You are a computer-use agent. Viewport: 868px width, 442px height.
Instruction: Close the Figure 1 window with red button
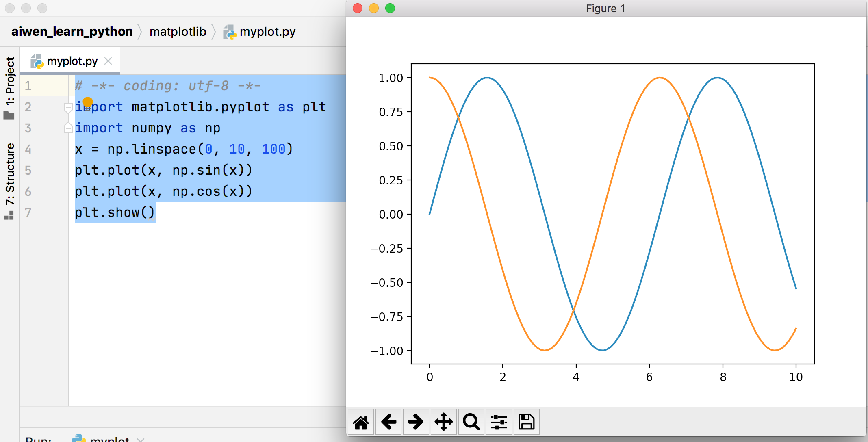coord(358,8)
